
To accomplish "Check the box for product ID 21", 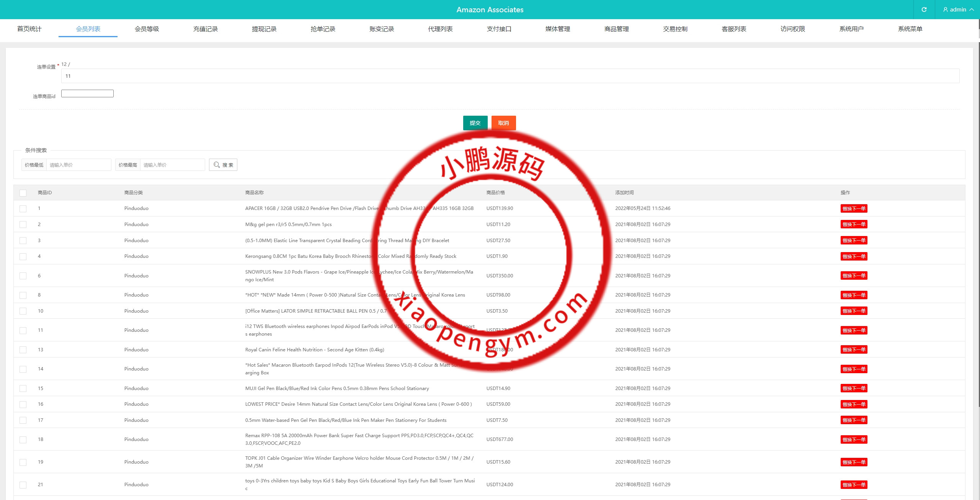I will [23, 485].
